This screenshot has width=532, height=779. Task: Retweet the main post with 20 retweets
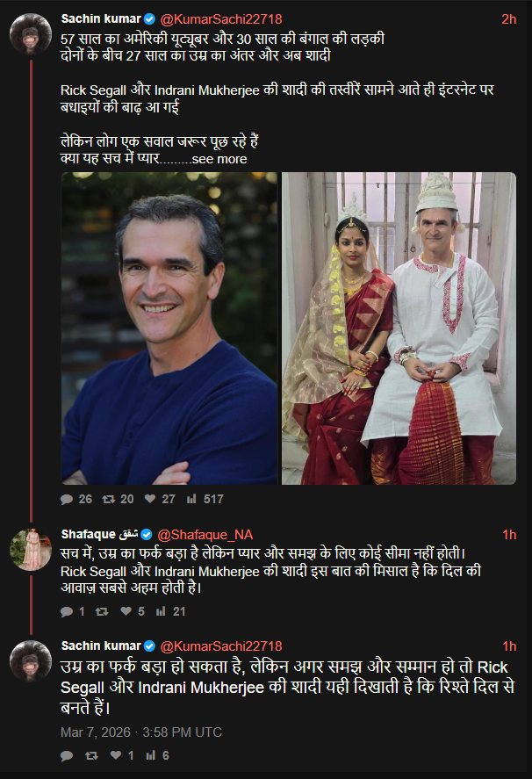click(x=109, y=499)
